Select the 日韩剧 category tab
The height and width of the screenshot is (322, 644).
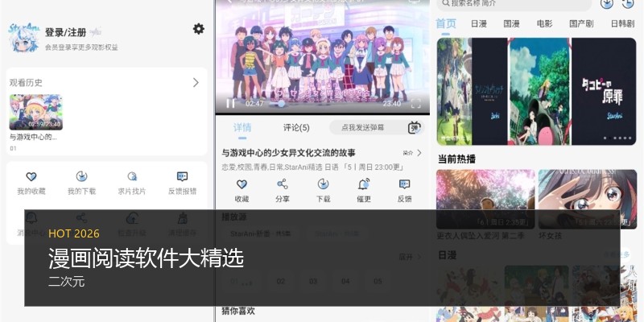point(622,23)
